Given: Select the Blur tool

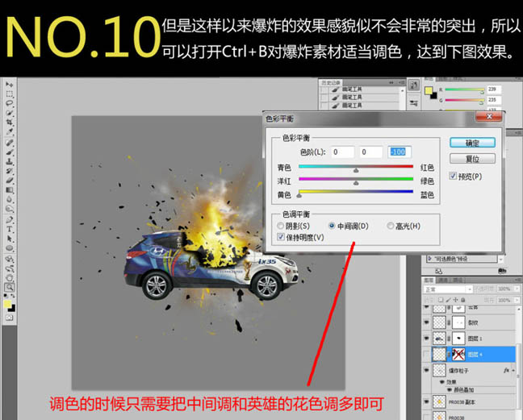Looking at the screenshot, I should coord(10,200).
